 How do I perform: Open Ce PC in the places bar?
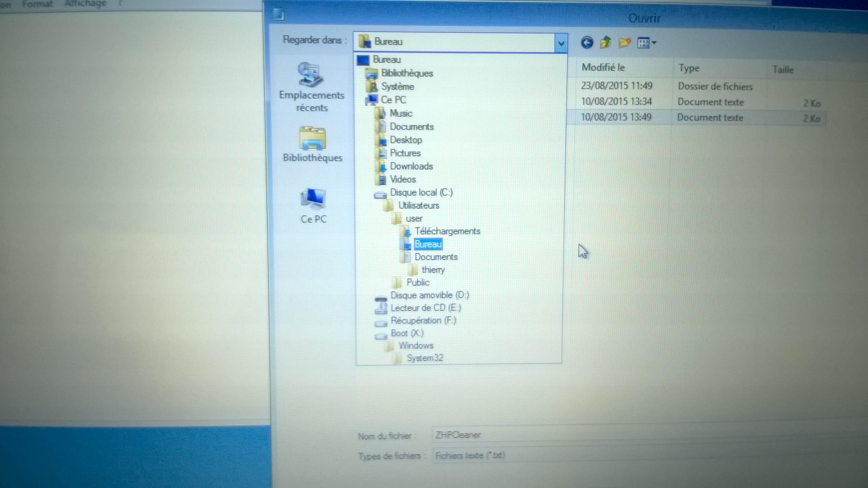[x=313, y=205]
